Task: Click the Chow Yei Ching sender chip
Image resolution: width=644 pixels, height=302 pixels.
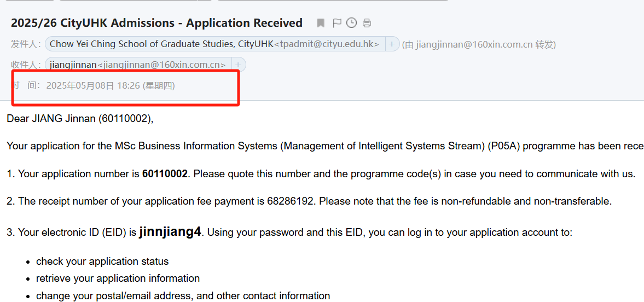Action: click(x=214, y=44)
